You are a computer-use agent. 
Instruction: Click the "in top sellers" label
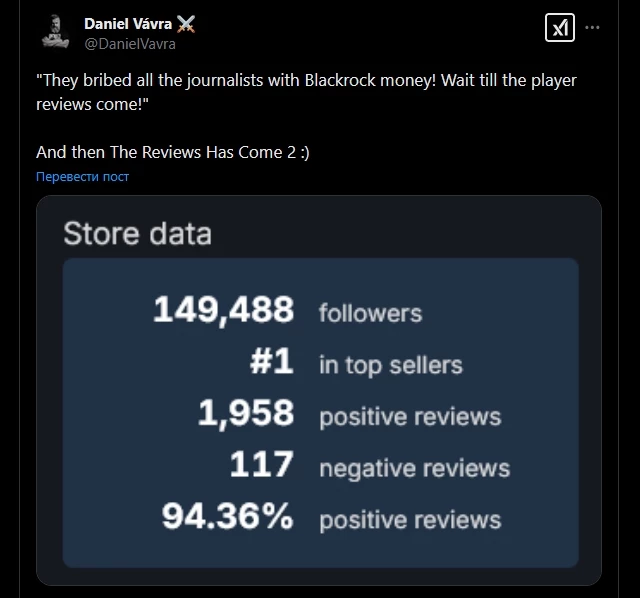(391, 365)
